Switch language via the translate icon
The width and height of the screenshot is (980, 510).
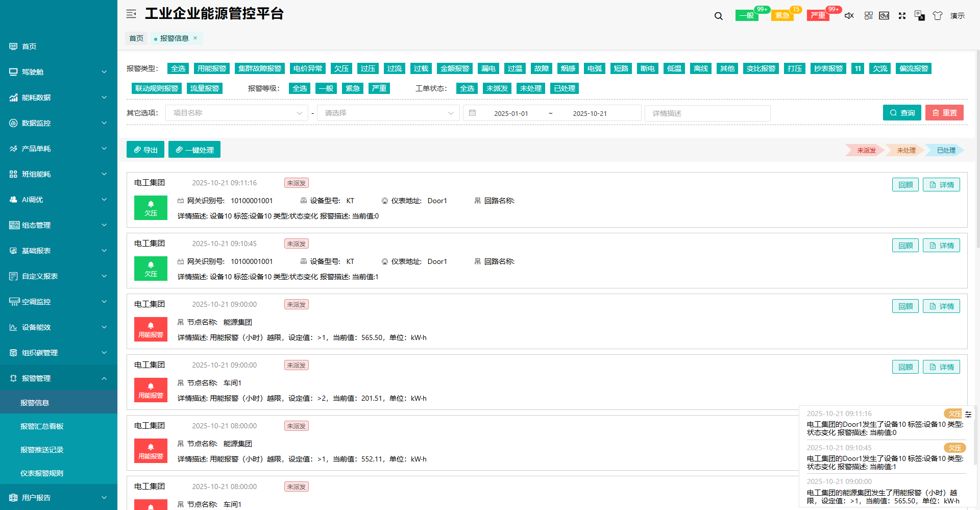pos(919,16)
